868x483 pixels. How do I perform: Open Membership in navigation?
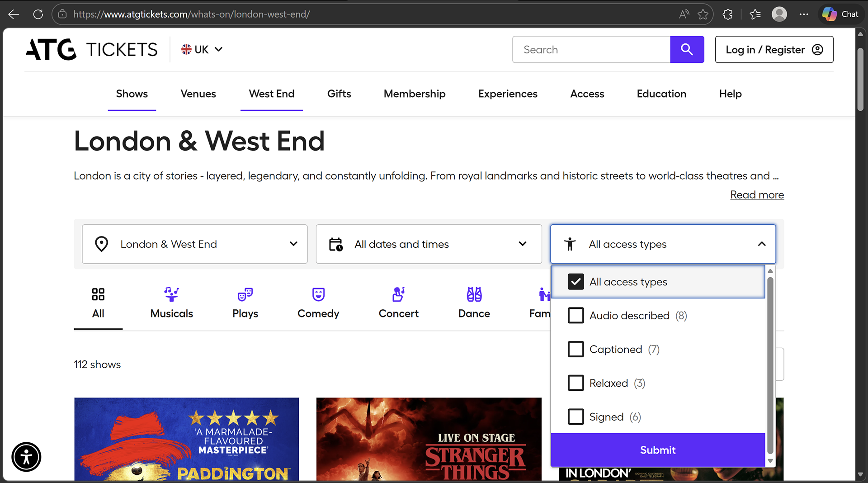415,94
